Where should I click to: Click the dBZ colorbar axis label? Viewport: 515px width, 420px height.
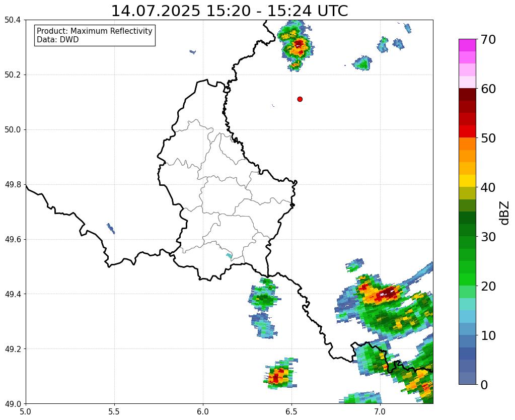pyautogui.click(x=505, y=213)
